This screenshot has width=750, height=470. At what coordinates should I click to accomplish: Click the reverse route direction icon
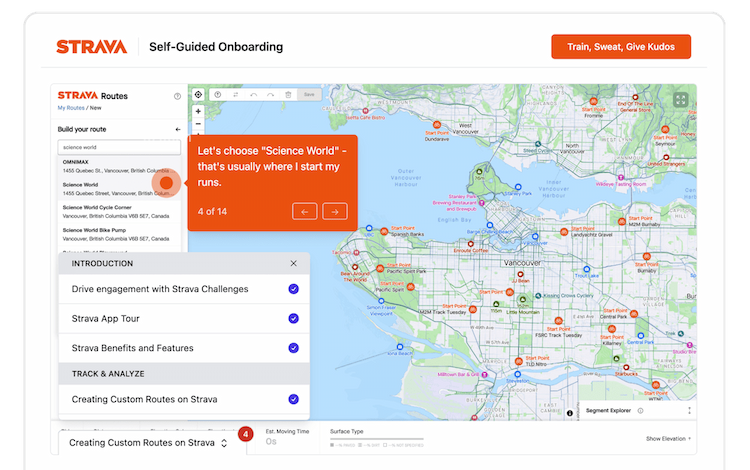[235, 94]
